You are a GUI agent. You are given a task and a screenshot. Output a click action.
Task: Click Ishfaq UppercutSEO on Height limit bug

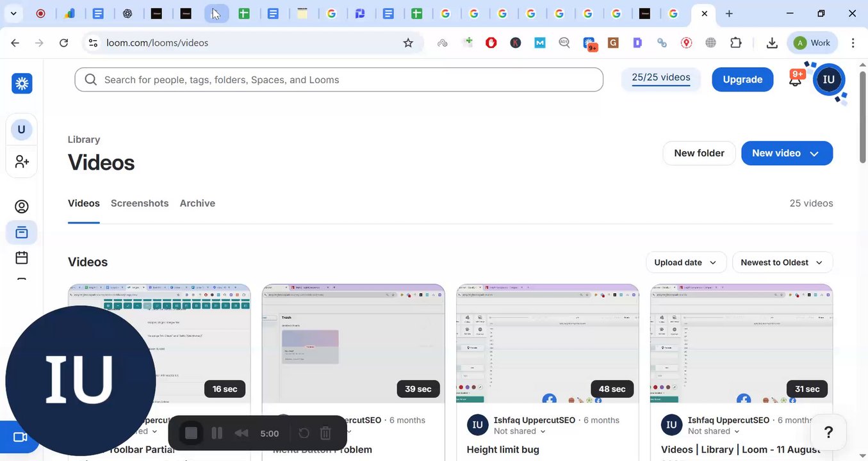point(534,420)
